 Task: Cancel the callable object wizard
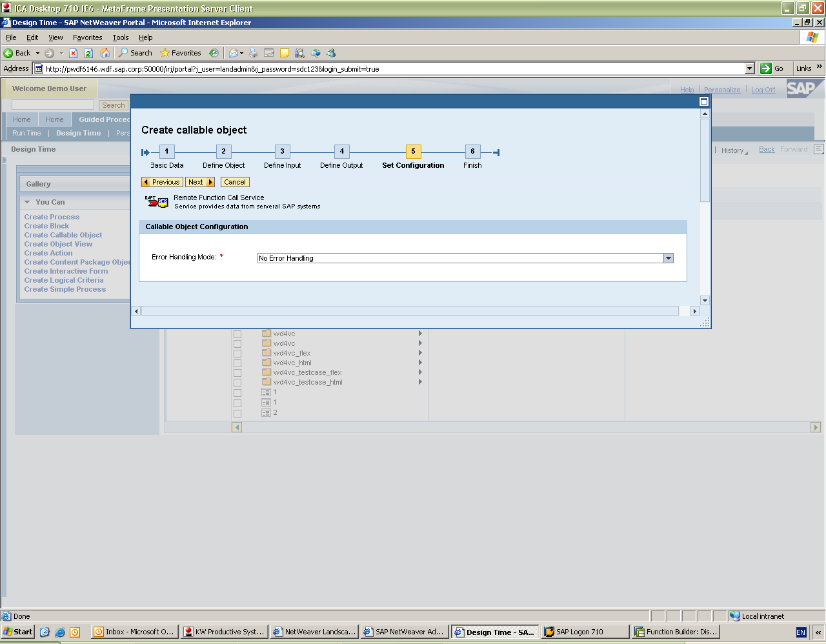coord(235,182)
